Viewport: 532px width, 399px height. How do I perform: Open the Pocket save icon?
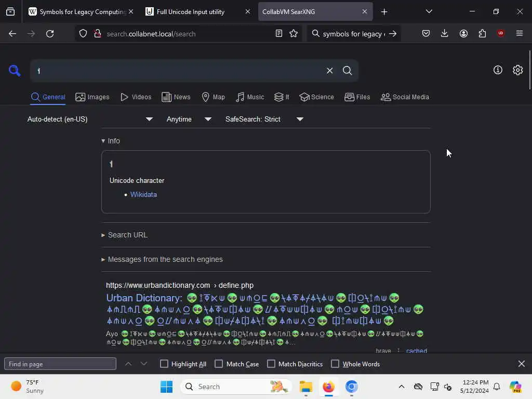(x=426, y=33)
